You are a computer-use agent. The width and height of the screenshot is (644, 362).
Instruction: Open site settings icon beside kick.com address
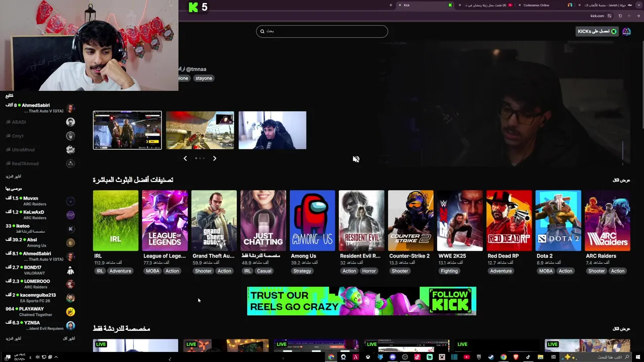point(609,16)
